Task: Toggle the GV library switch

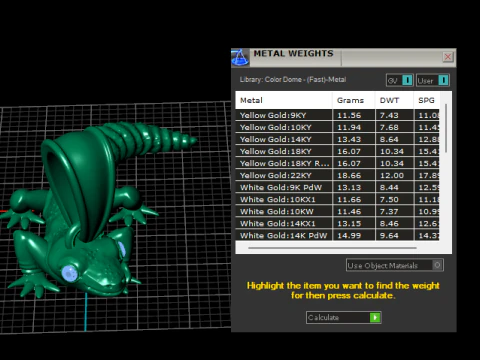Action: 400,80
